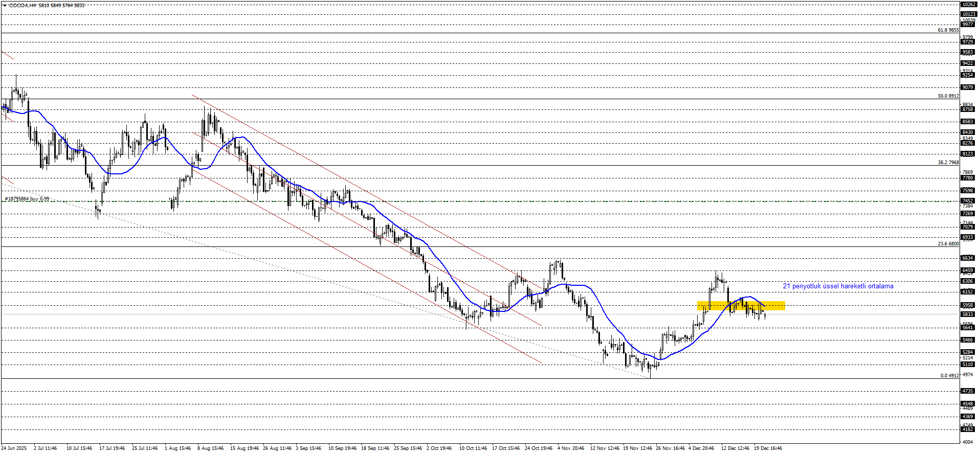Screen dimensions: 980x454
Task: Select the buy order #18795864 label
Action: coord(27,198)
